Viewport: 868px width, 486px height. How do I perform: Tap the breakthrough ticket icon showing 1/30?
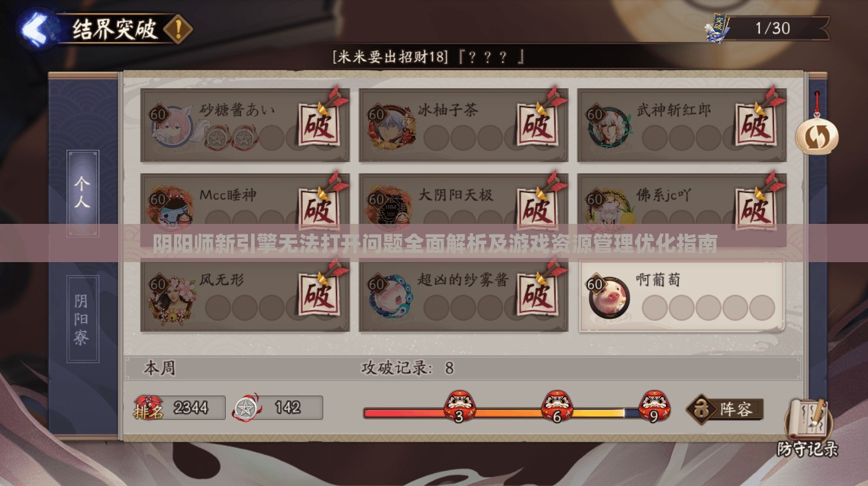718,28
